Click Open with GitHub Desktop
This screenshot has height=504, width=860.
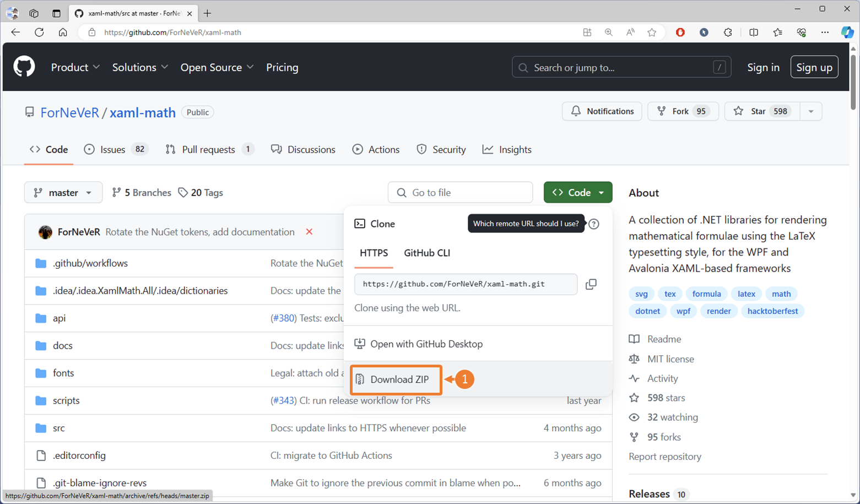[418, 344]
